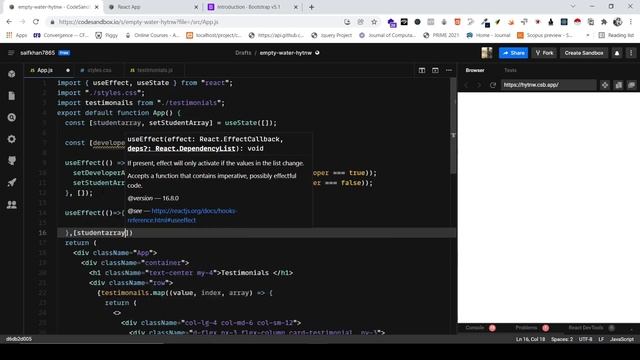Open the Sandbox Info sidebar icon
This screenshot has width=640, height=360.
tap(12, 74)
